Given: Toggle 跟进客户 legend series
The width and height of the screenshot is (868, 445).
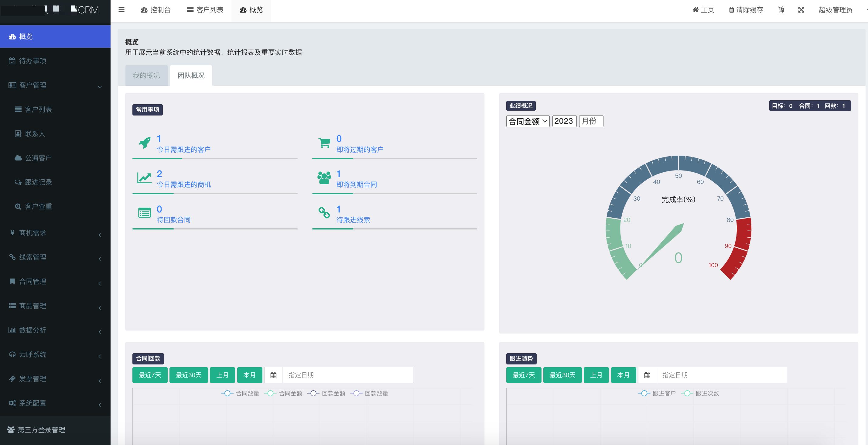Looking at the screenshot, I should coord(657,393).
